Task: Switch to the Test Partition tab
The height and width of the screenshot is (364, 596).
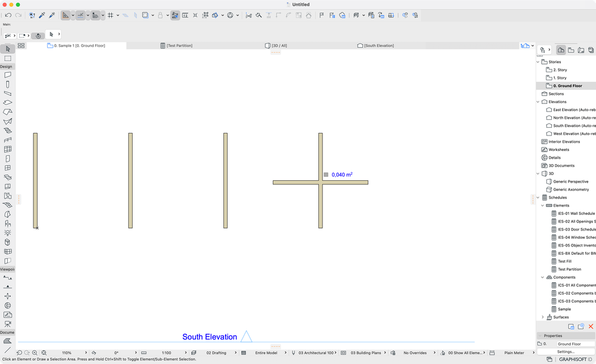Action: (176, 45)
